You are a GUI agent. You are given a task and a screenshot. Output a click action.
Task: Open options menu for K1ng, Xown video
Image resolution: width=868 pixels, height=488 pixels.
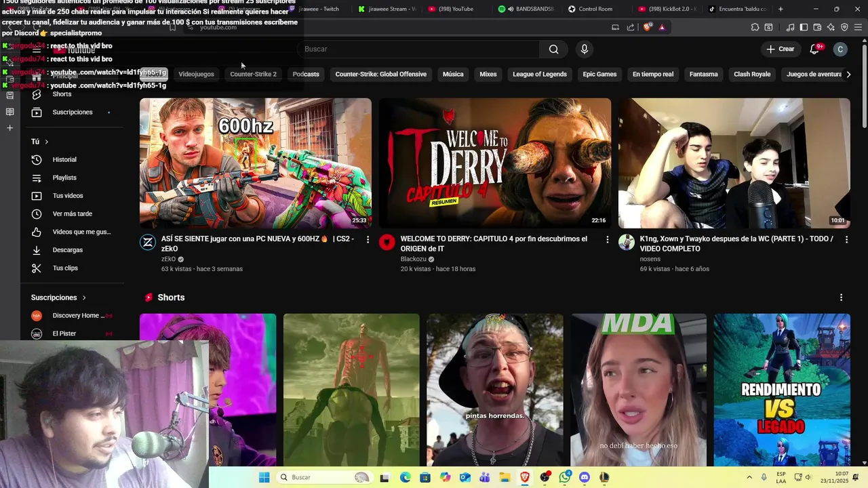click(x=847, y=239)
